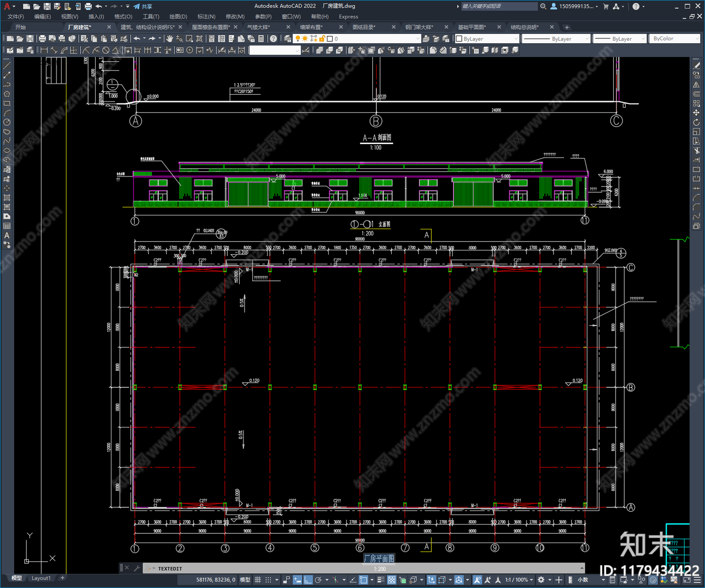The height and width of the screenshot is (588, 705).
Task: Click the coordinates readout 581176, 83236, 0
Action: 216,580
